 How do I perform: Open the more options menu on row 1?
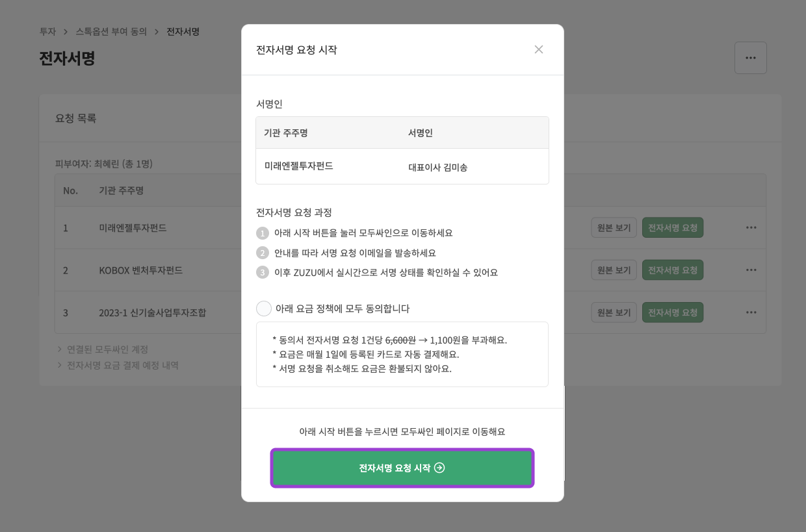click(751, 227)
